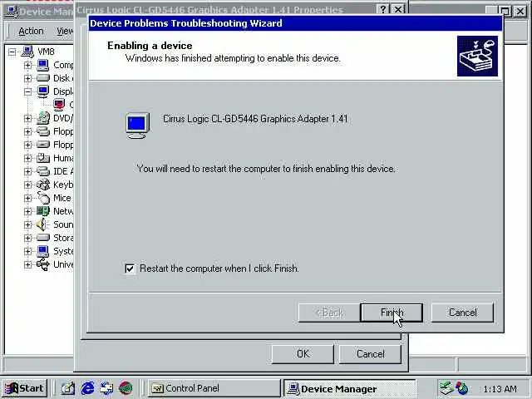Select the System devices icon
532x399 pixels.
pyautogui.click(x=43, y=251)
